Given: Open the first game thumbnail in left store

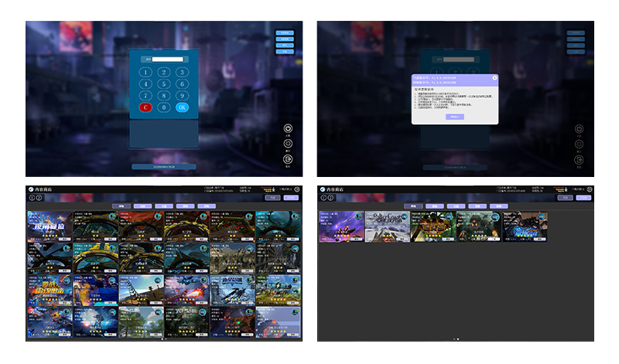Looking at the screenshot, I should 50,226.
